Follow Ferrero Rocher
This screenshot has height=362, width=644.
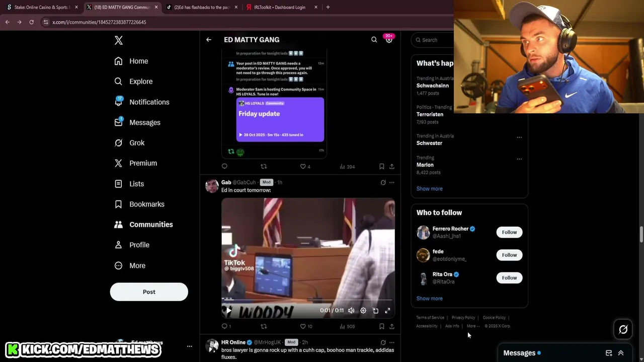509,232
